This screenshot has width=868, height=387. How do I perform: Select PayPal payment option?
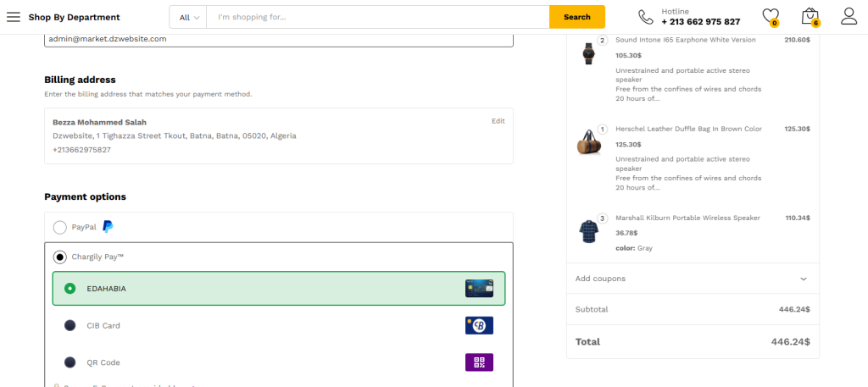coord(60,227)
